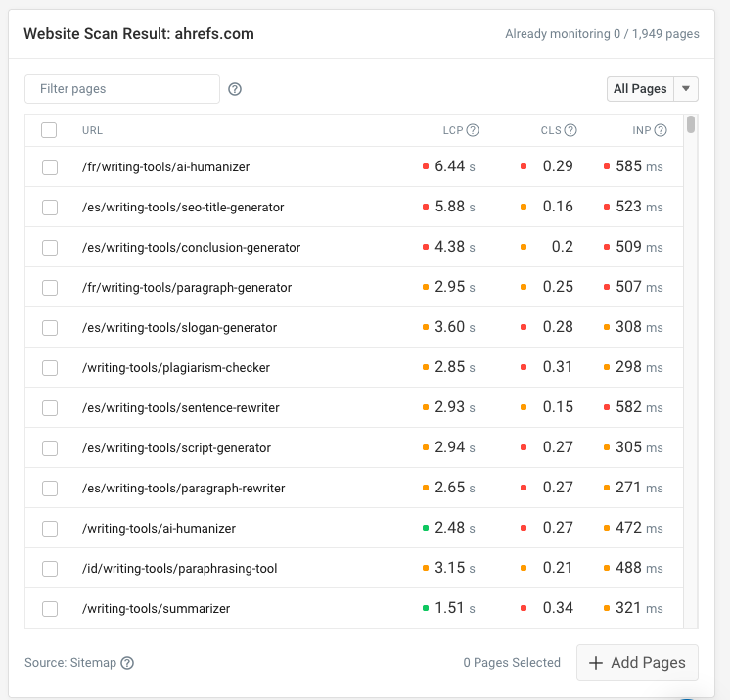This screenshot has height=700, width=730.
Task: Click the Add Pages button
Action: 637,662
